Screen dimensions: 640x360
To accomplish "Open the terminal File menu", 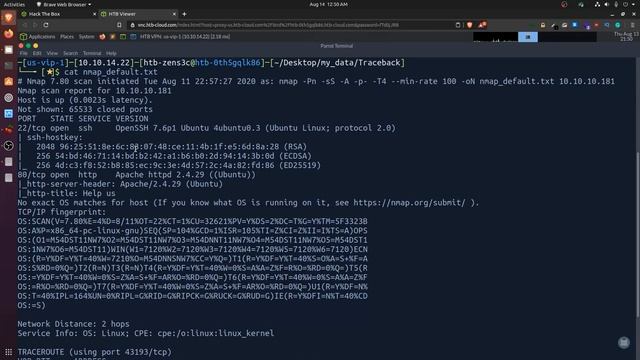I will (x=24, y=53).
